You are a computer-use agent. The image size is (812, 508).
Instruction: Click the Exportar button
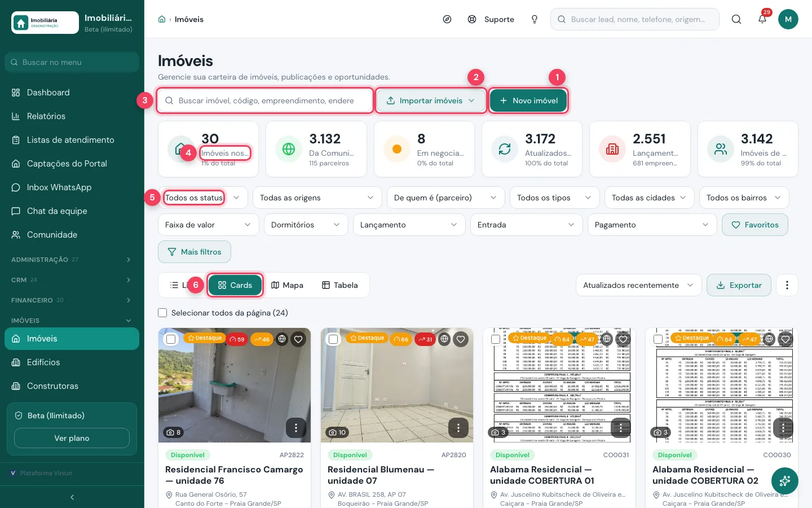coord(739,285)
